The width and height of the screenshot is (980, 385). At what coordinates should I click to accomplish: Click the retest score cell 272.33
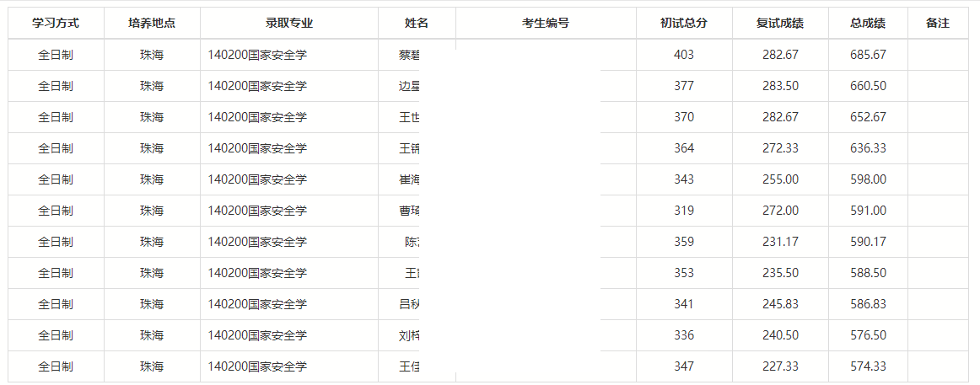point(780,148)
